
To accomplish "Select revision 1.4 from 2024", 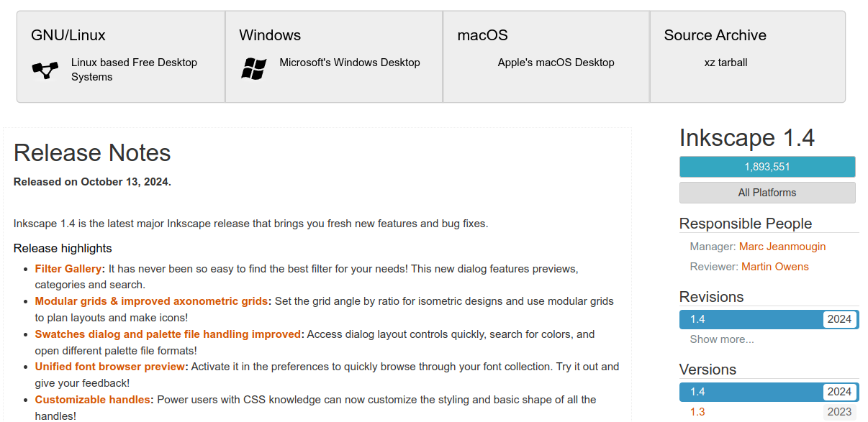I will 767,319.
